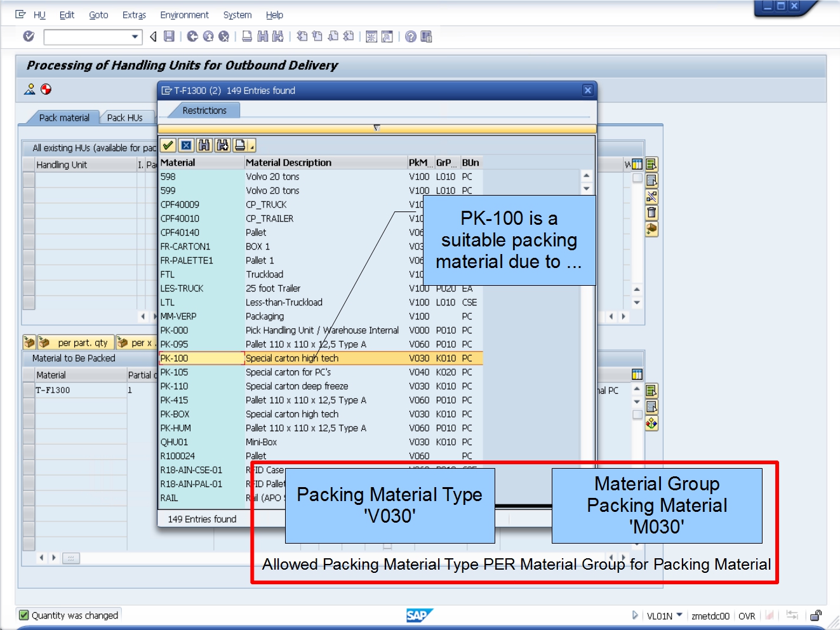Collapse the command field with the triangle
The image size is (840, 630).
coord(153,37)
